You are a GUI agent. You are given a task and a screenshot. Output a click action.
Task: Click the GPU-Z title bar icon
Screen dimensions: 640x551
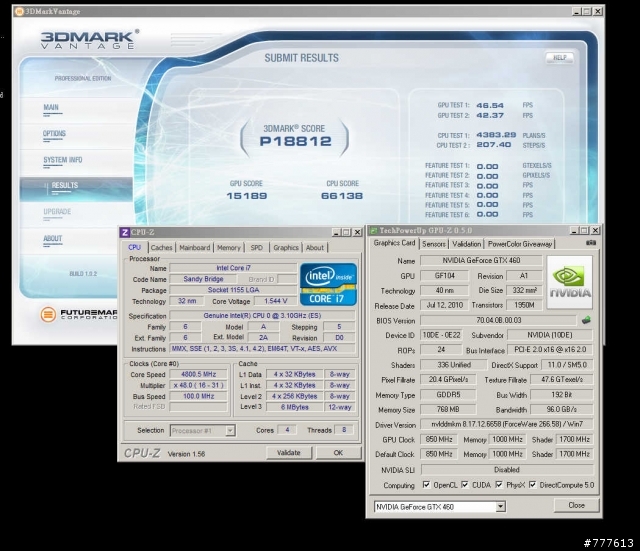tap(373, 231)
